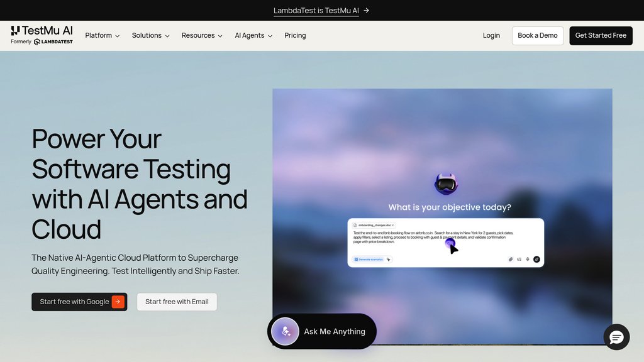
Task: Click the microphone icon in the demo prompt box
Action: pyautogui.click(x=528, y=259)
